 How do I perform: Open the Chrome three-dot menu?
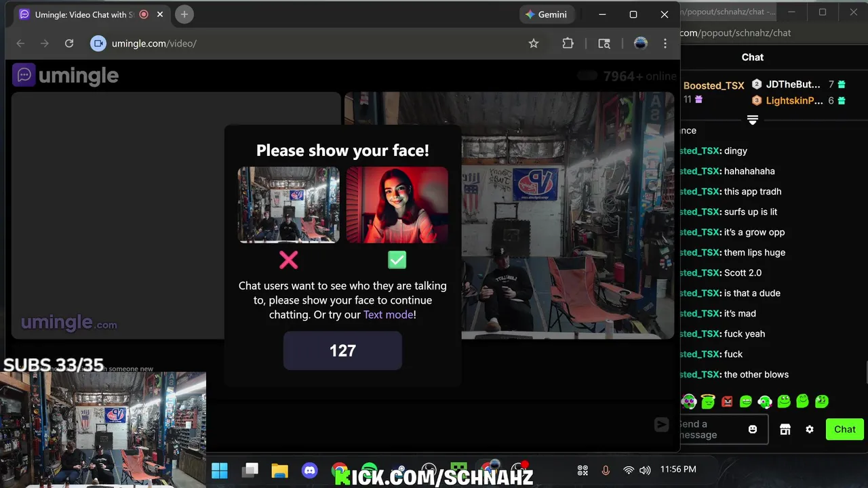tap(665, 43)
